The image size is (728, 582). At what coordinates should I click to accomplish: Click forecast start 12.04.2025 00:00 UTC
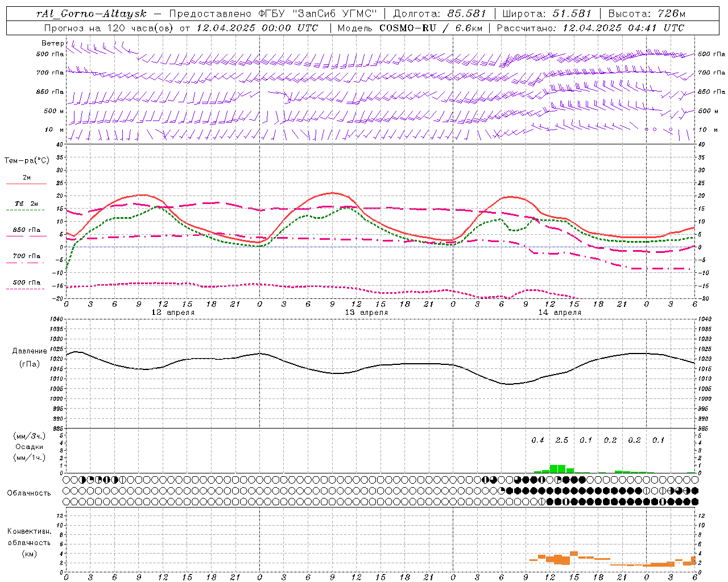coord(257,28)
